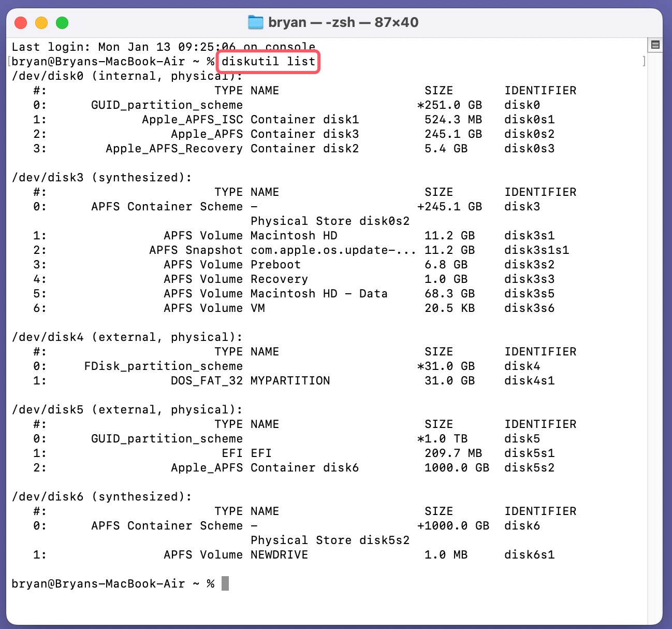Click the blinking cursor at the prompt

(x=225, y=583)
